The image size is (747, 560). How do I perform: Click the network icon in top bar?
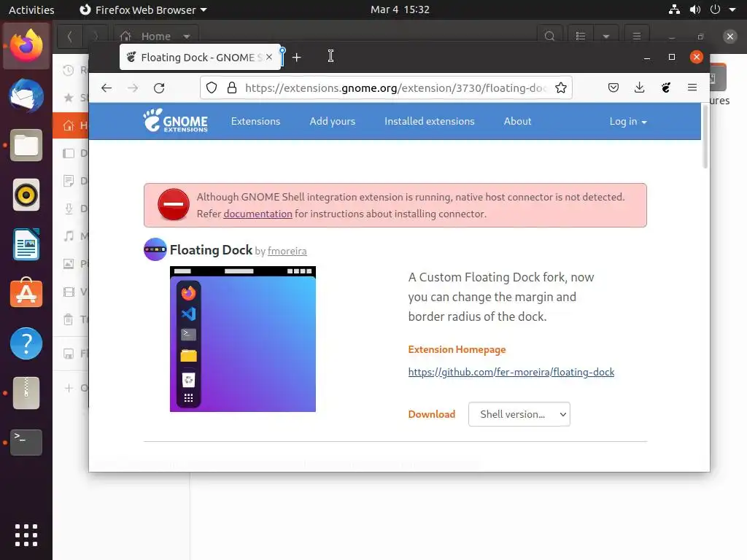tap(674, 9)
